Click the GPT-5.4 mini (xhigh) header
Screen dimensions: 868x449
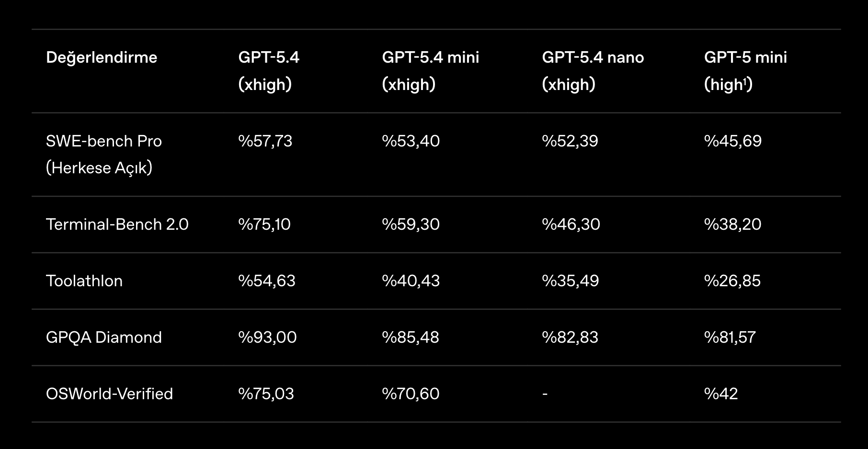[x=430, y=70]
